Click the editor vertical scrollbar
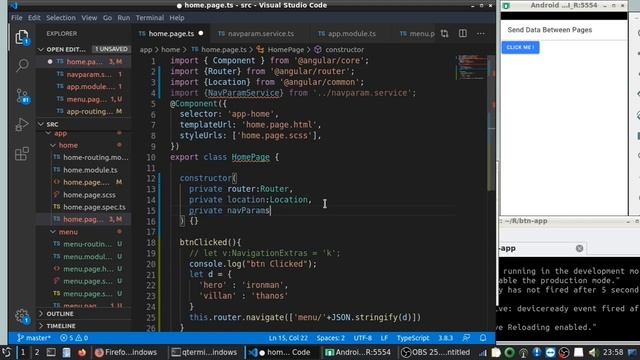The height and width of the screenshot is (360, 640). click(492, 123)
